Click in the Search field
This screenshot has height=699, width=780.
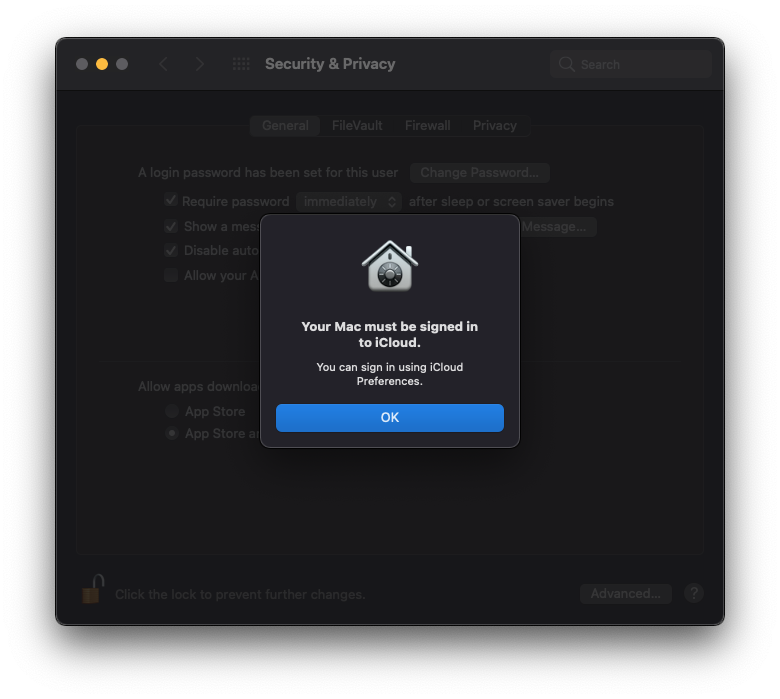point(631,64)
